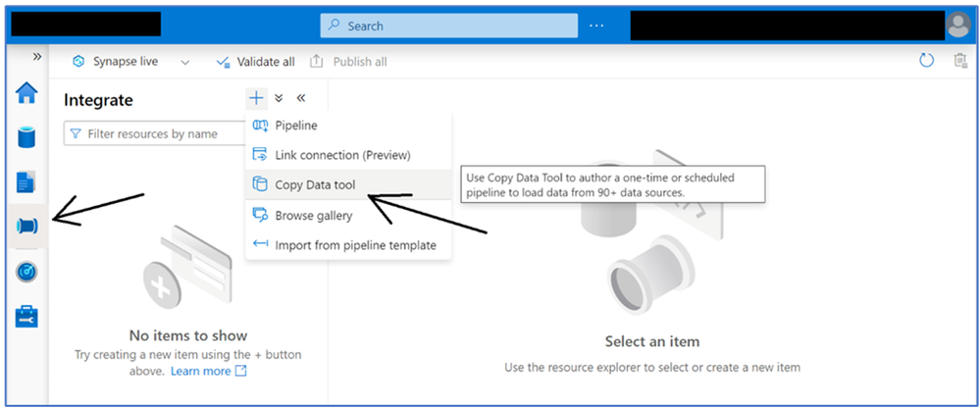The image size is (980, 408).
Task: Click the Select an item heading
Action: (652, 341)
